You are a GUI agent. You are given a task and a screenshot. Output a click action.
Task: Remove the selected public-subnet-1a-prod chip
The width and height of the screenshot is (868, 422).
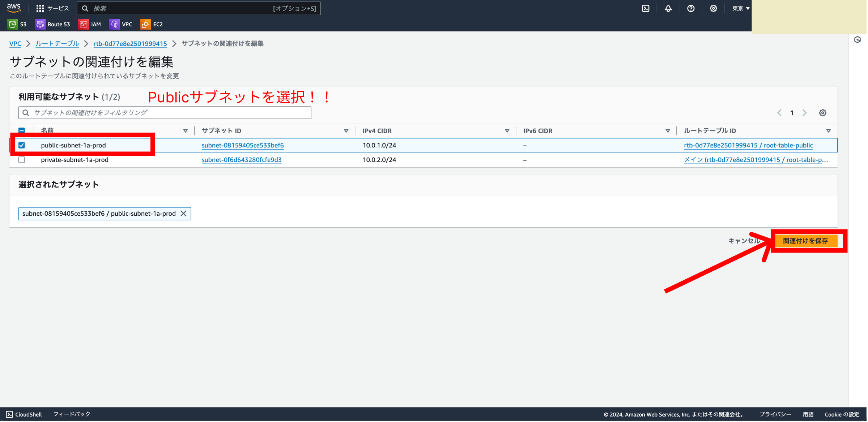183,213
